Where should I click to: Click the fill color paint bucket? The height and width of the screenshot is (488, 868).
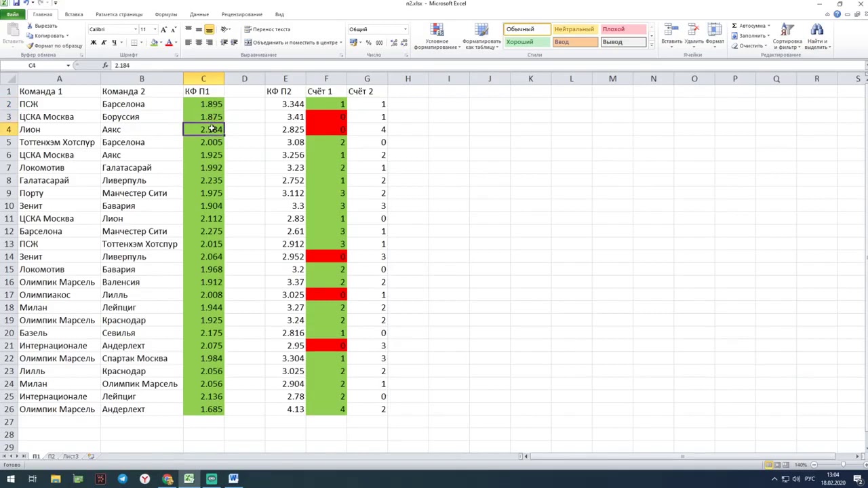tap(154, 43)
